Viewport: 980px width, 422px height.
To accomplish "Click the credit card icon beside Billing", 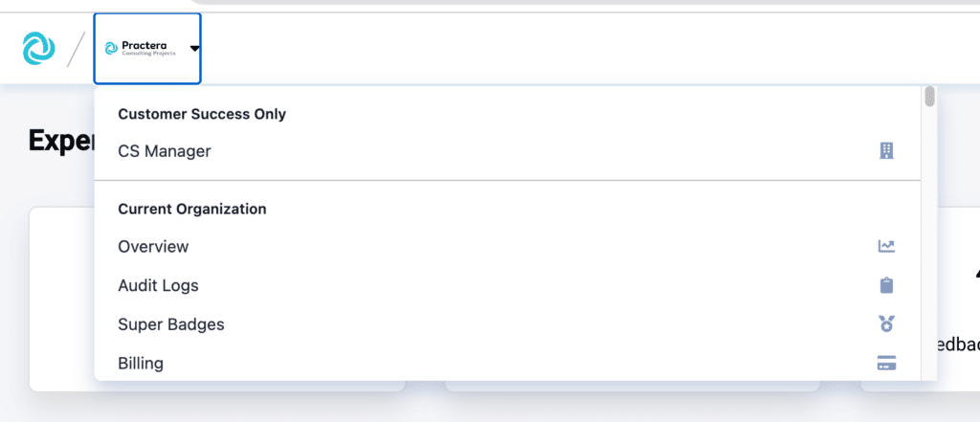I will click(886, 364).
